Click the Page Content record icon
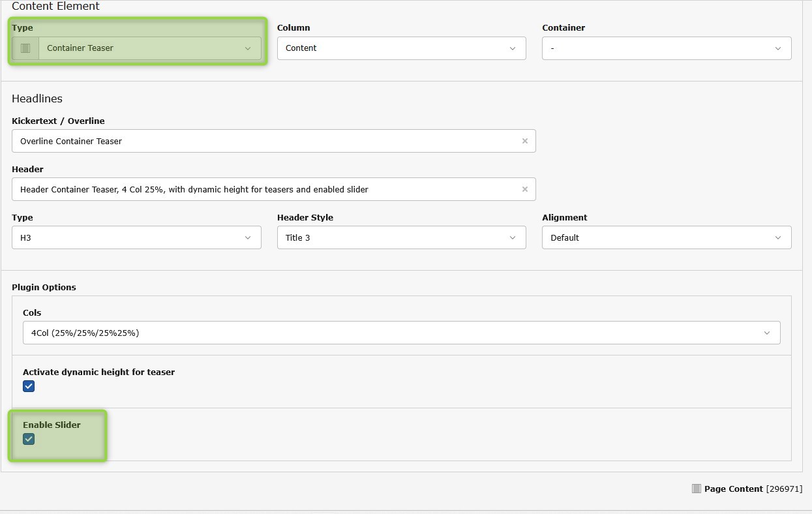 [x=696, y=489]
